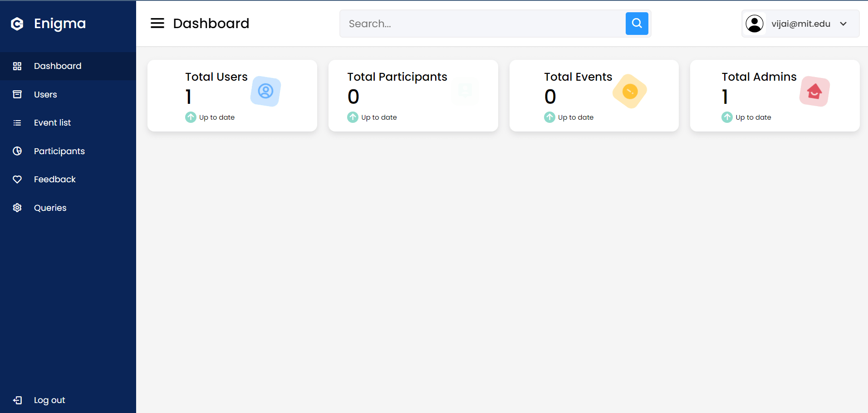
Task: Click the red Total Admins icon
Action: [814, 92]
